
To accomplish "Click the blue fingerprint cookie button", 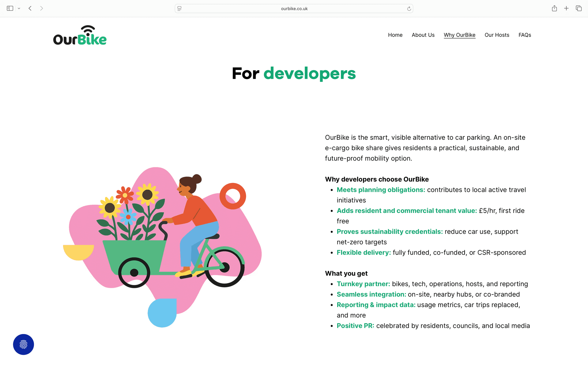I will click(23, 344).
